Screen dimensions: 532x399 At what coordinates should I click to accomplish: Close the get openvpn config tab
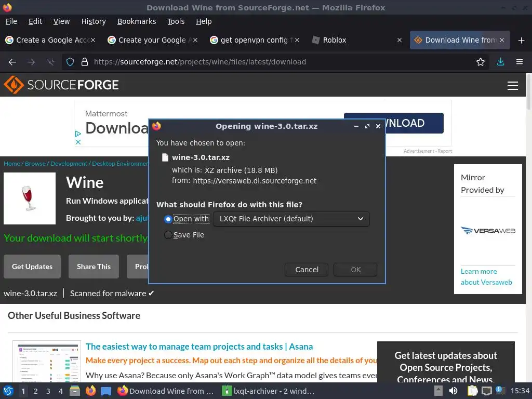click(x=297, y=40)
